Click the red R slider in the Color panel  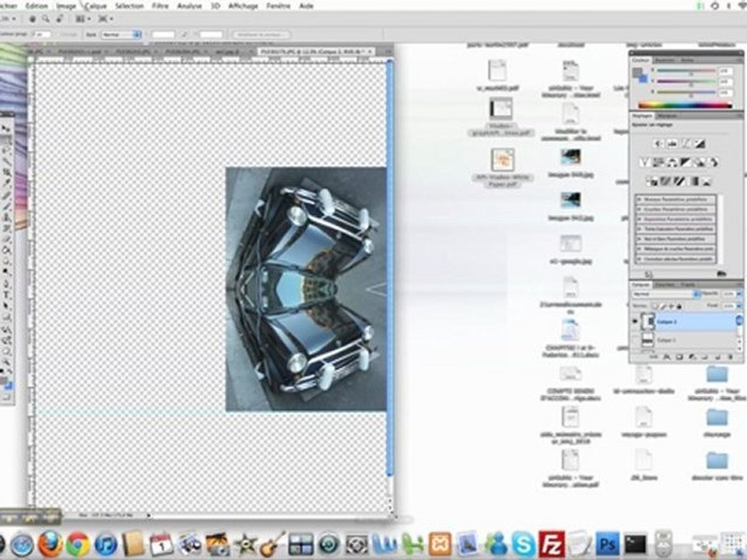tap(686, 71)
